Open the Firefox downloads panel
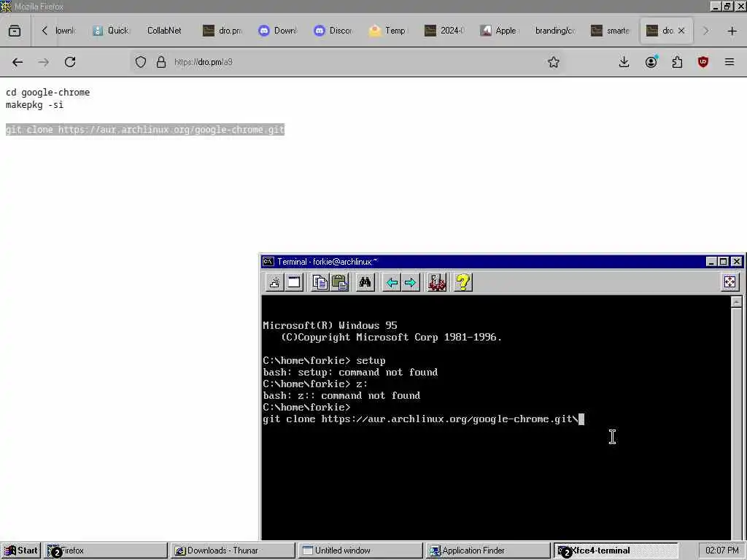 624,62
